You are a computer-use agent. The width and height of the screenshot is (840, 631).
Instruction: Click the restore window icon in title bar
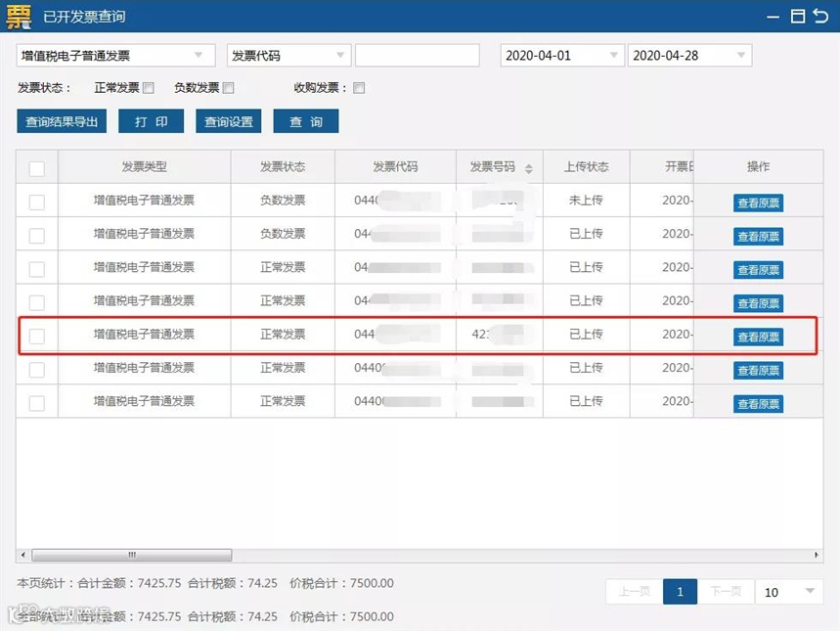pyautogui.click(x=798, y=16)
